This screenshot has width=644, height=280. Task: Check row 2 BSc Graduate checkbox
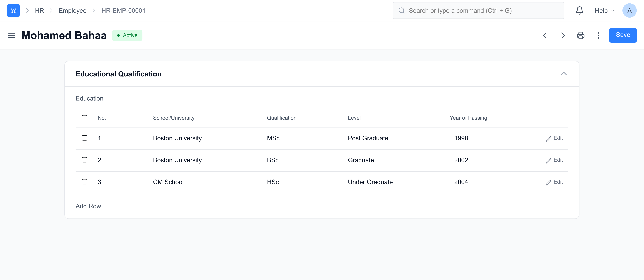pos(85,160)
